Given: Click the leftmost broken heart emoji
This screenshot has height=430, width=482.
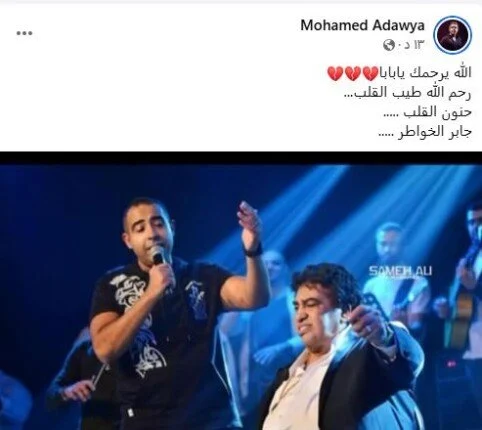Looking at the screenshot, I should (x=335, y=73).
